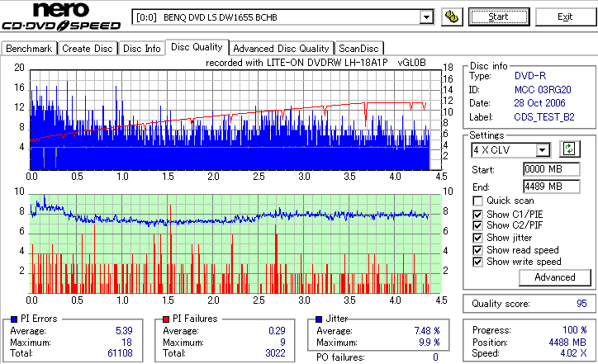Click the Advanced settings button

pyautogui.click(x=555, y=277)
